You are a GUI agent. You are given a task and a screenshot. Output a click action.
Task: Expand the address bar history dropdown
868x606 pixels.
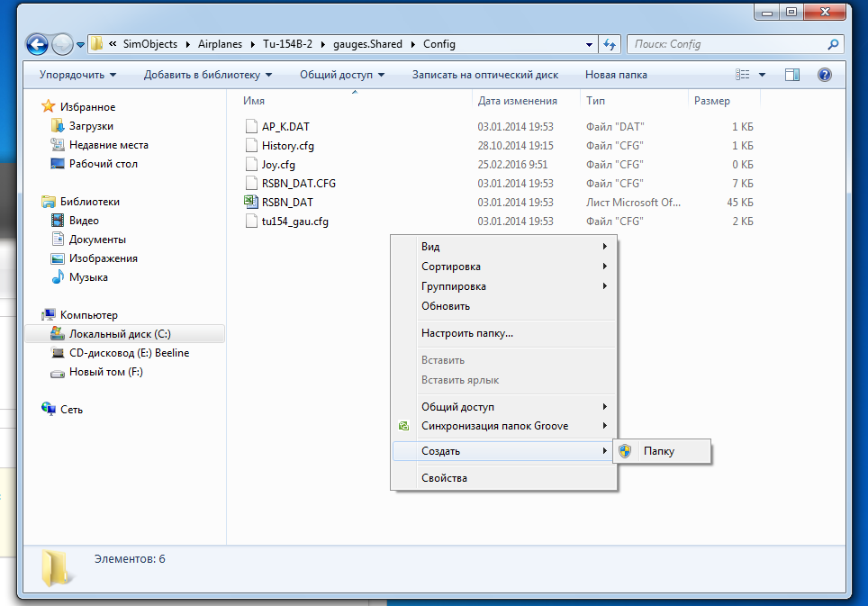pyautogui.click(x=589, y=44)
